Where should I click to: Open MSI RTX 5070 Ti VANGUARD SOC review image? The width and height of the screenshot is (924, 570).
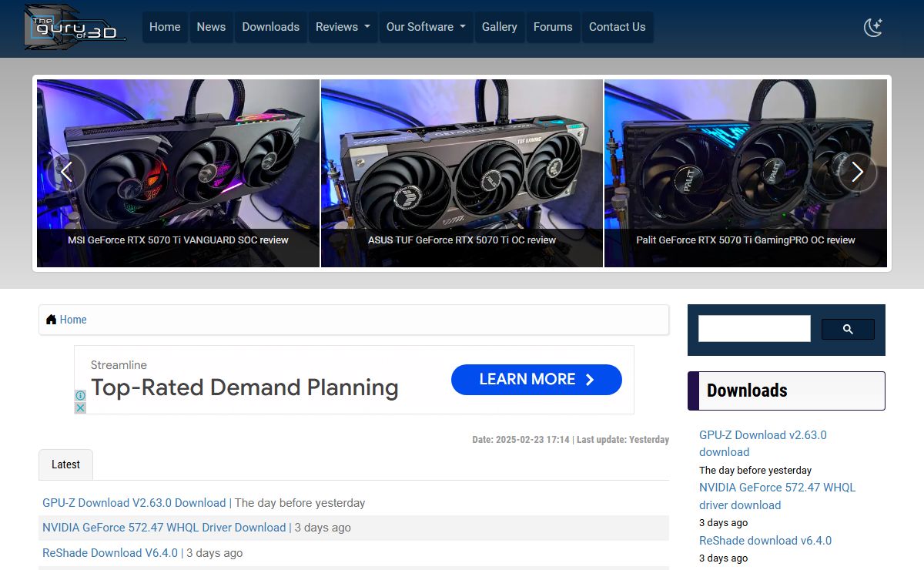(178, 173)
